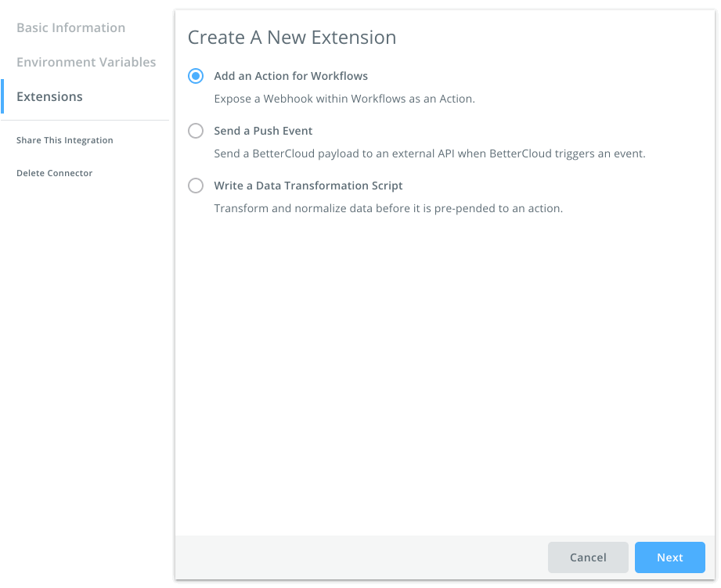The width and height of the screenshot is (721, 588).
Task: Click the filled radio indicator for Workflows action
Action: pyautogui.click(x=196, y=76)
